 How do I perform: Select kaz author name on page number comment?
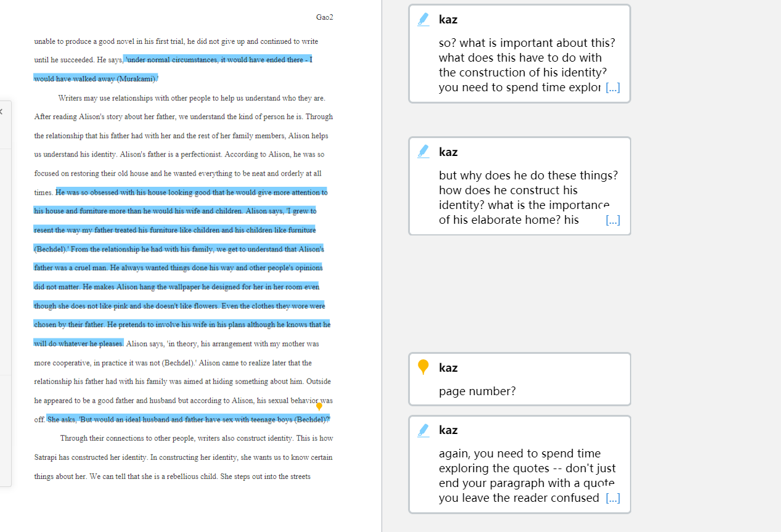[x=448, y=367]
